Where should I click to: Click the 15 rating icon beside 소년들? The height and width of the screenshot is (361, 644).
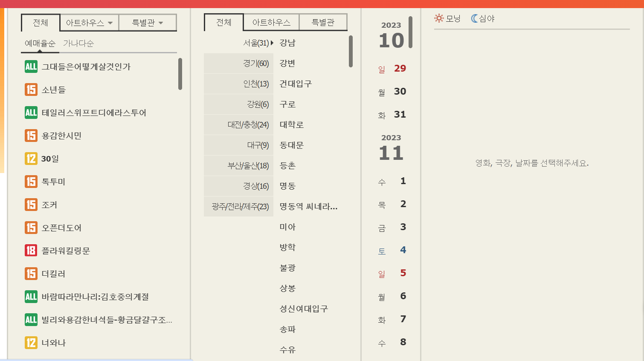31,90
